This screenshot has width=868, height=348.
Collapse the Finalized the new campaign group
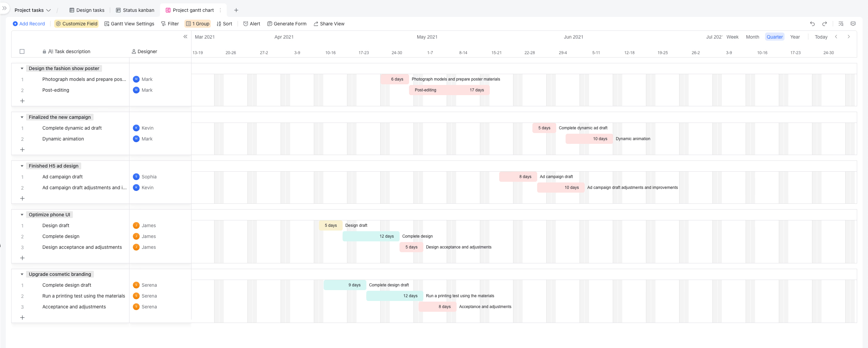pos(22,117)
